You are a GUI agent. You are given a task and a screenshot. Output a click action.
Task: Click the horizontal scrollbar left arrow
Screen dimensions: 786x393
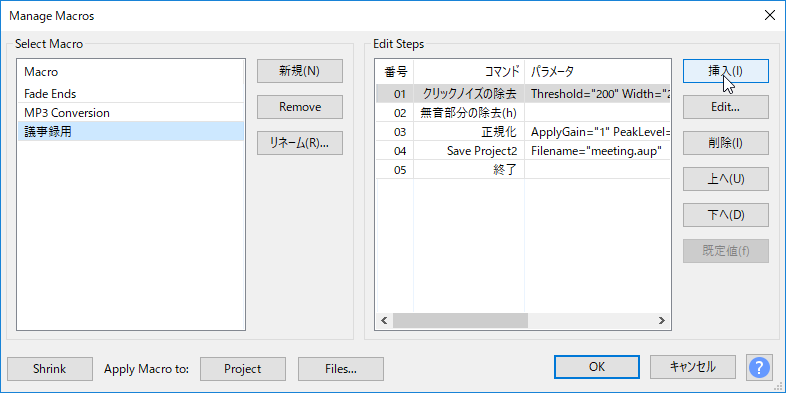point(384,320)
